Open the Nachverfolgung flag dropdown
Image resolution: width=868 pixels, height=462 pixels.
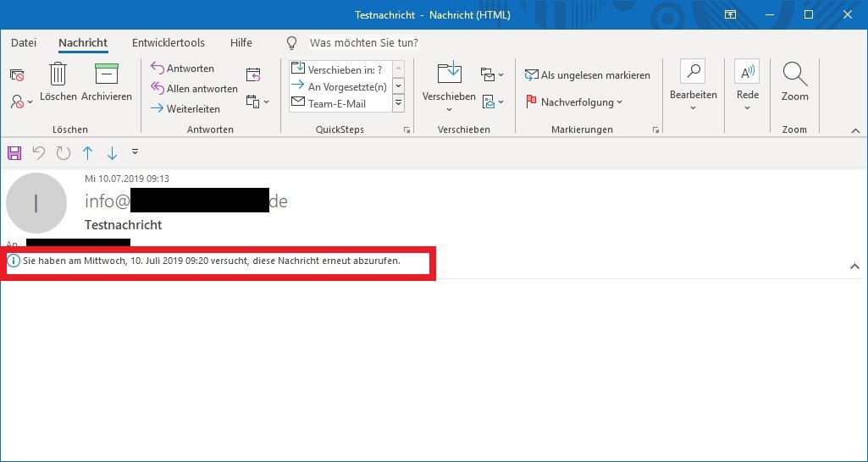click(574, 102)
